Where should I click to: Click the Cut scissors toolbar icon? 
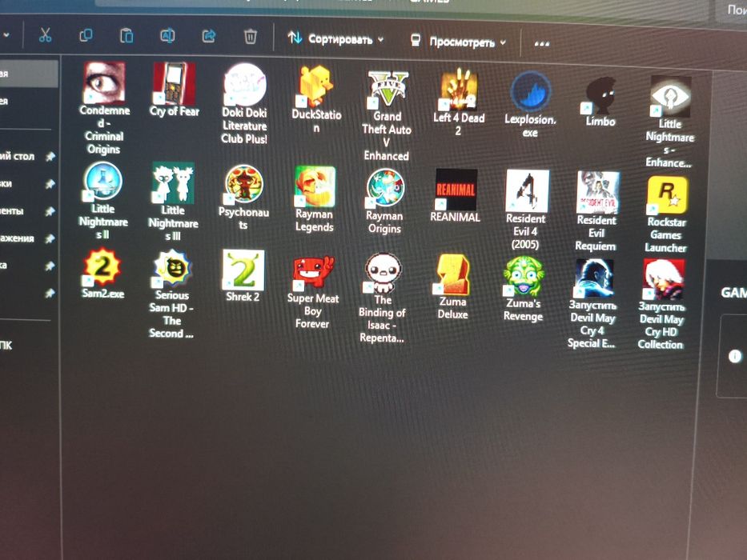46,34
